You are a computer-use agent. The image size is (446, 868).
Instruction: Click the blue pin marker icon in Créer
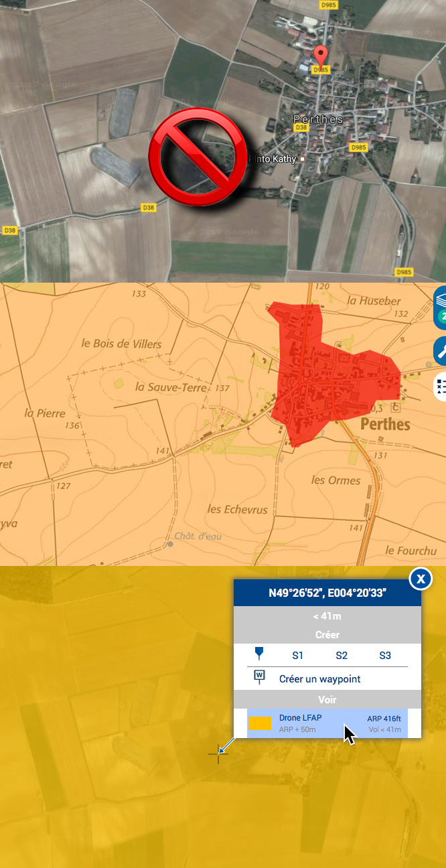260,654
